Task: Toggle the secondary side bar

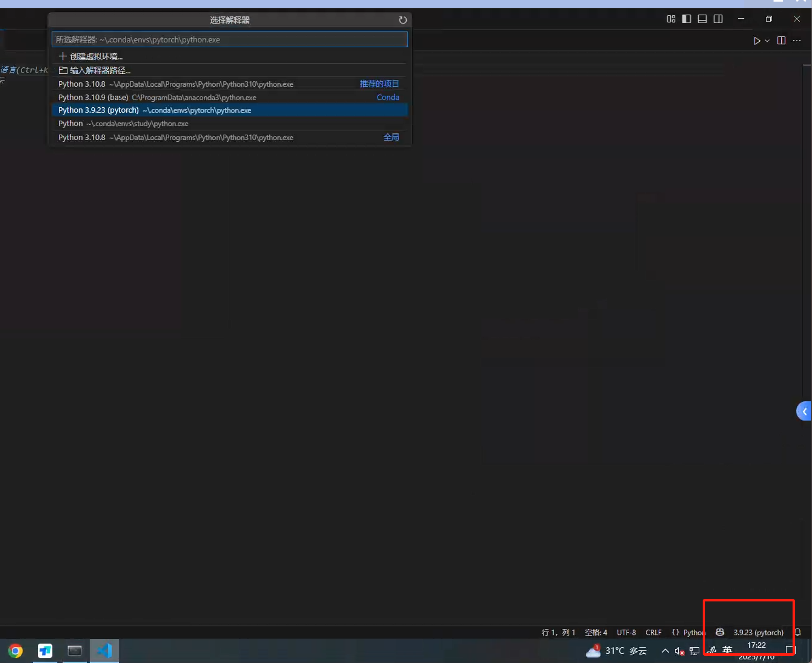Action: click(718, 19)
